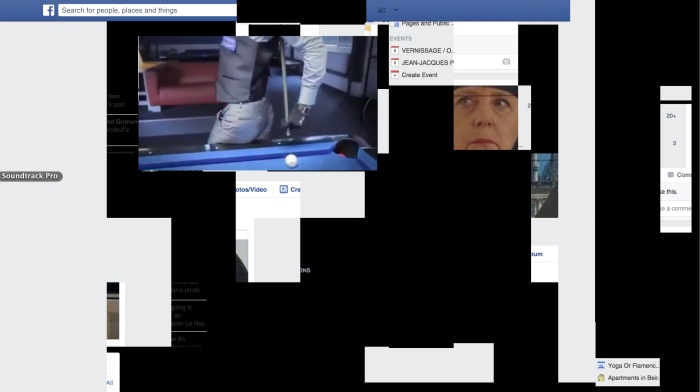Click the JEAN-JACQUES event calendar icon

tap(395, 63)
